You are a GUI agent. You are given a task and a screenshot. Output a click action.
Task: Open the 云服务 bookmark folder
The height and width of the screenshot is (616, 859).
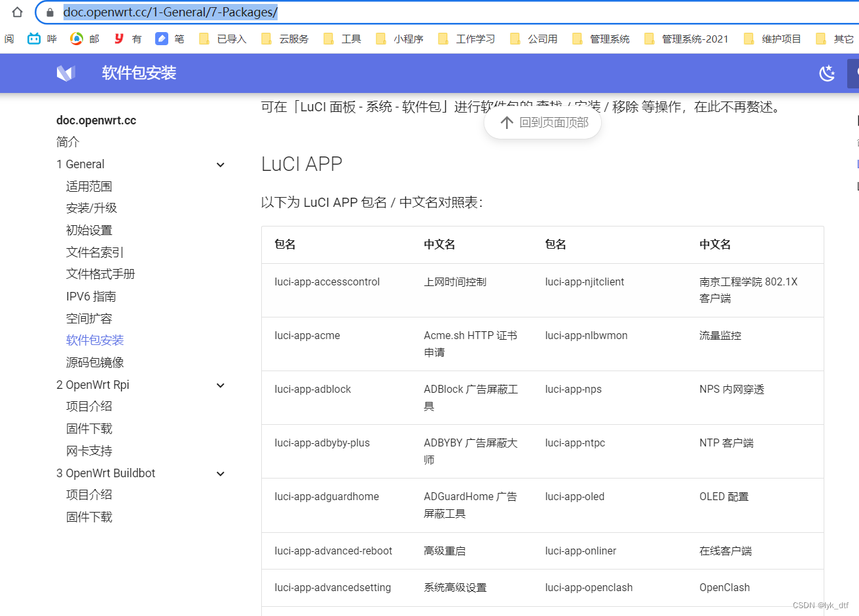[285, 39]
